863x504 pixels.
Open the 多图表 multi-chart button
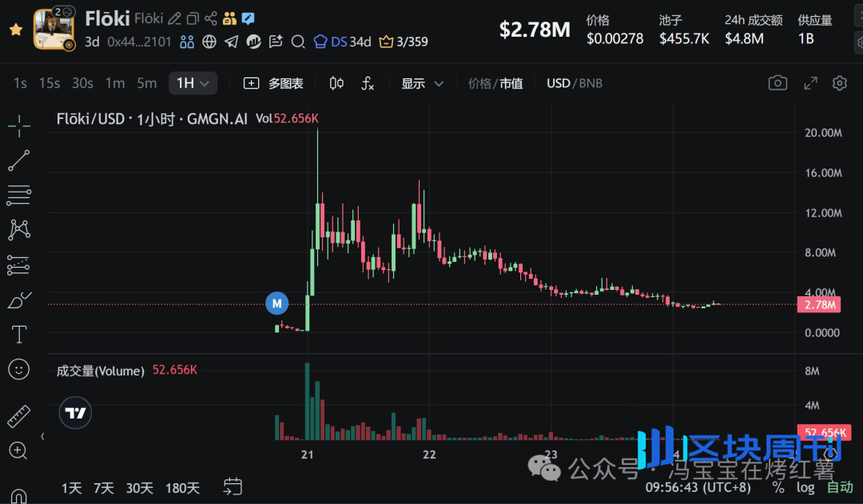273,83
